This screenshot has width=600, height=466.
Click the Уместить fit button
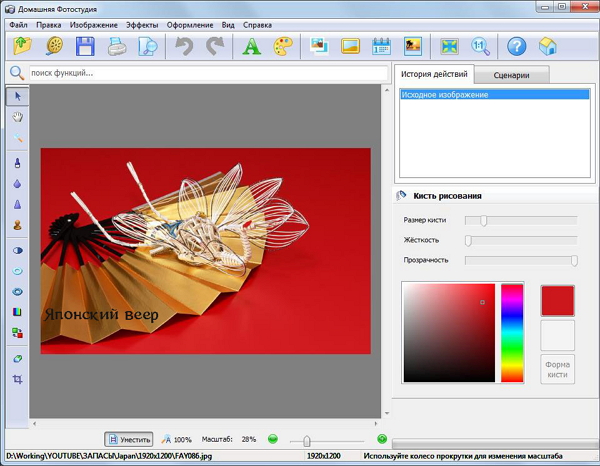coord(129,439)
